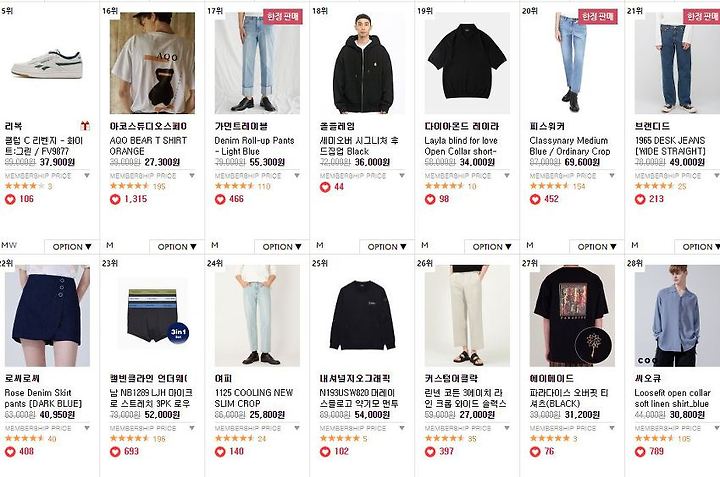Viewport: 720px width, 477px height.
Task: Open OPTION dropdown under black zip-up hoodie
Action: (387, 247)
